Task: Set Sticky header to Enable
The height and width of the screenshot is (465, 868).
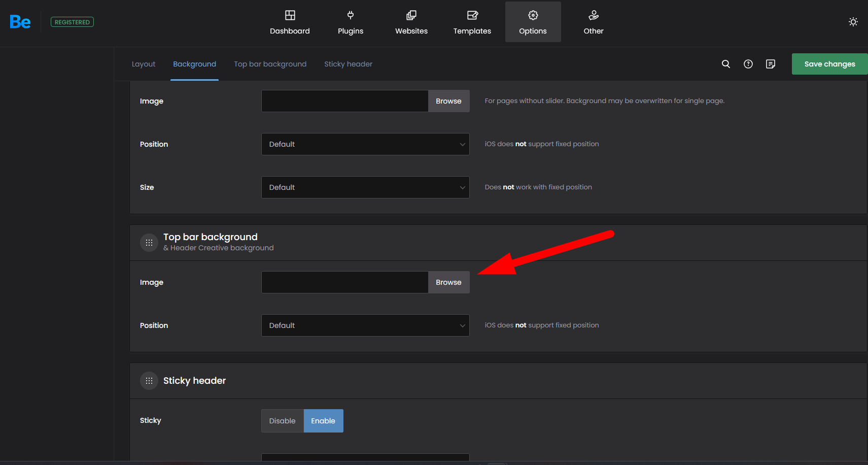Action: coord(323,421)
